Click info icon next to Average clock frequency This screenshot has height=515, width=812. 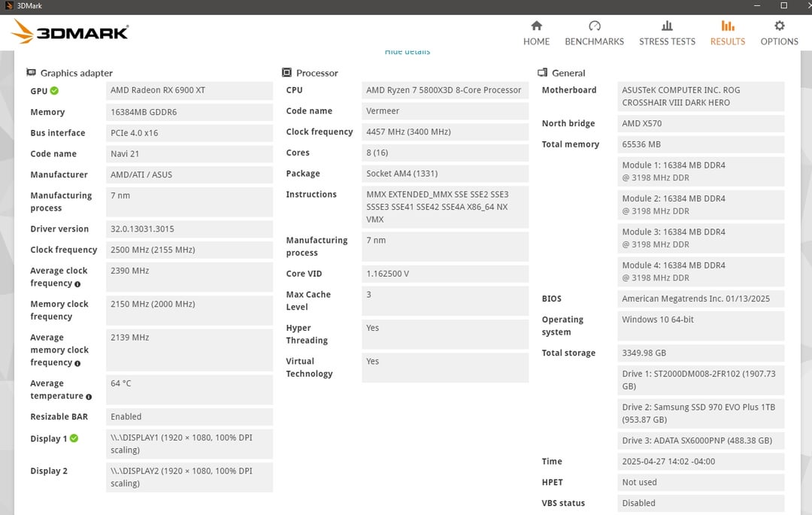tap(77, 284)
